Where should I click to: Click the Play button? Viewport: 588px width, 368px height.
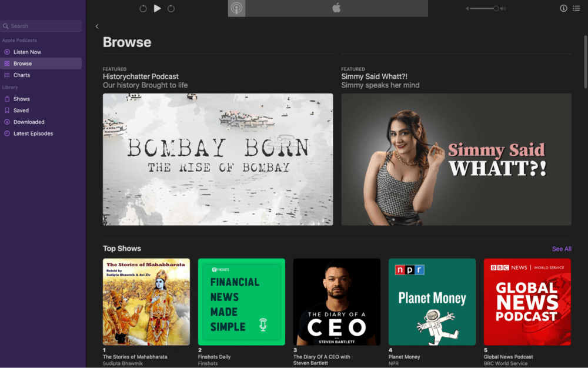158,8
